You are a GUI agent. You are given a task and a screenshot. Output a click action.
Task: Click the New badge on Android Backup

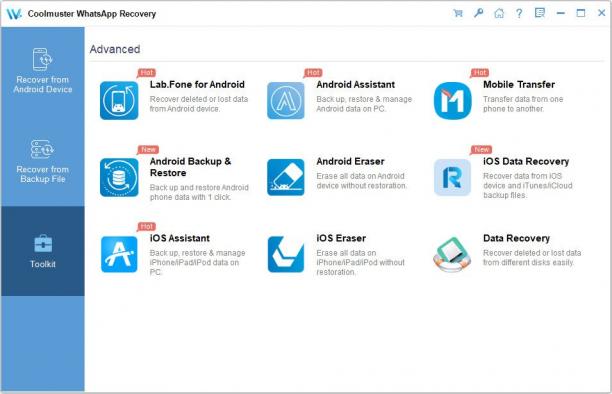(148, 150)
